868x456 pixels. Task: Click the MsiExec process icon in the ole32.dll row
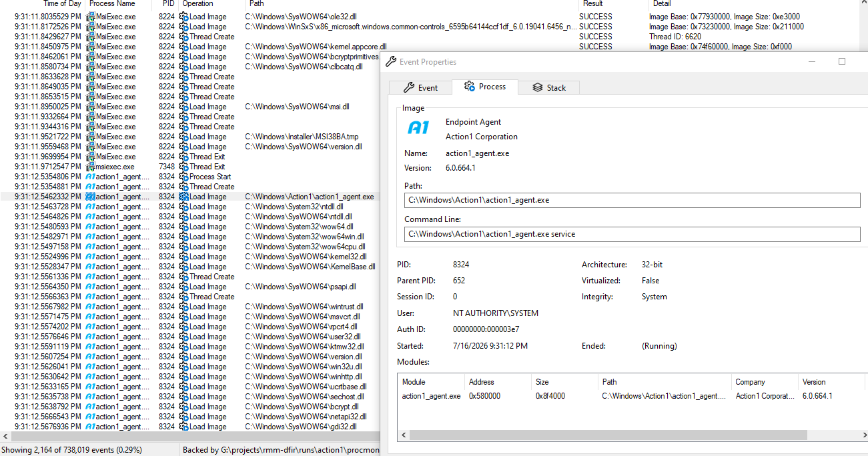[91, 17]
